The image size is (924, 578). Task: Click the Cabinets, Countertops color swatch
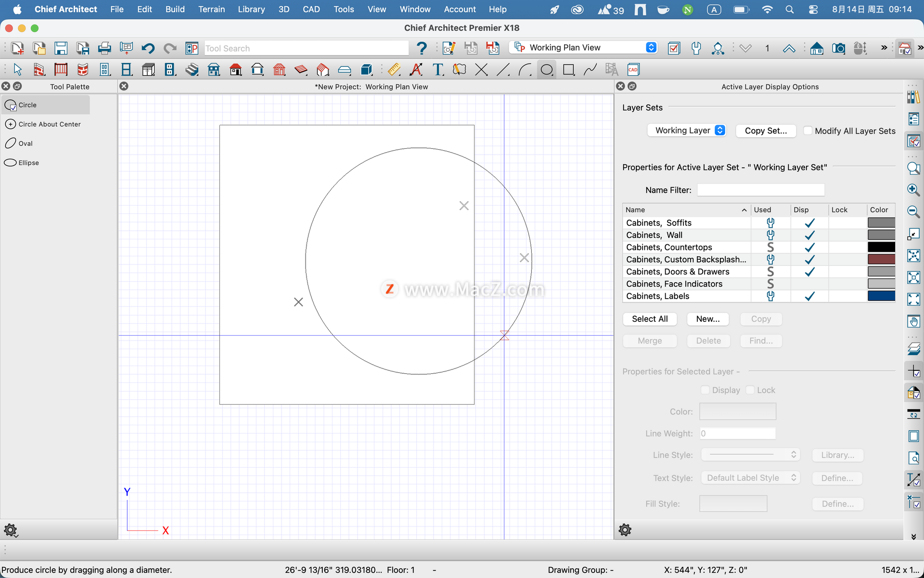[x=881, y=247]
